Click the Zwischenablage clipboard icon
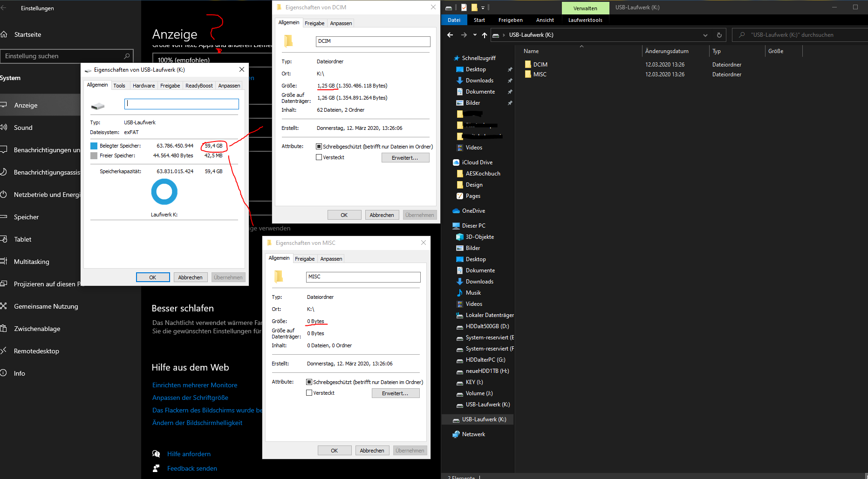Screen dimensions: 868x479 point(4,329)
